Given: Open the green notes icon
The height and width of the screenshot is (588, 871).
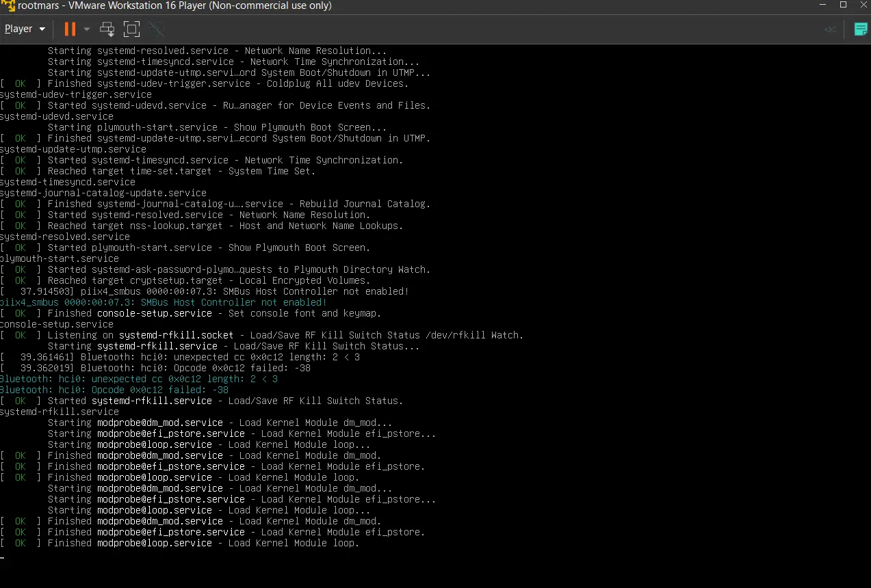Looking at the screenshot, I should click(x=861, y=29).
